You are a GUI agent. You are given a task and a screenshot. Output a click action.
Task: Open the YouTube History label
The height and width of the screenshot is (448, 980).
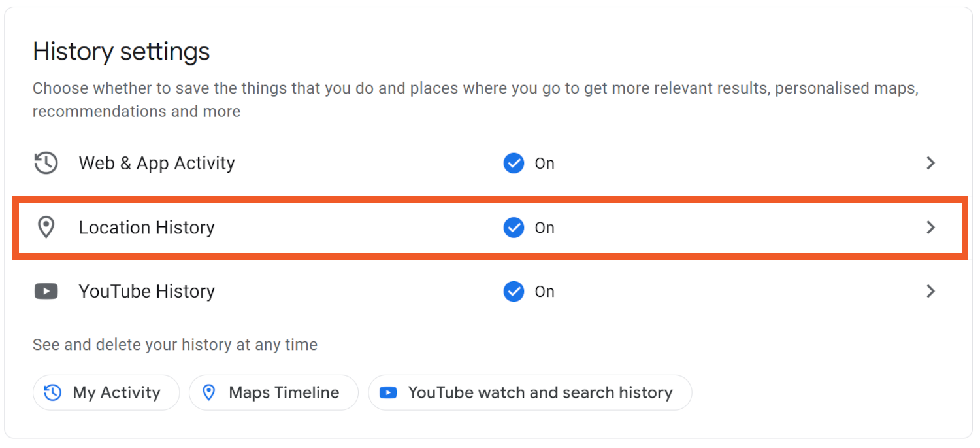[x=146, y=291]
